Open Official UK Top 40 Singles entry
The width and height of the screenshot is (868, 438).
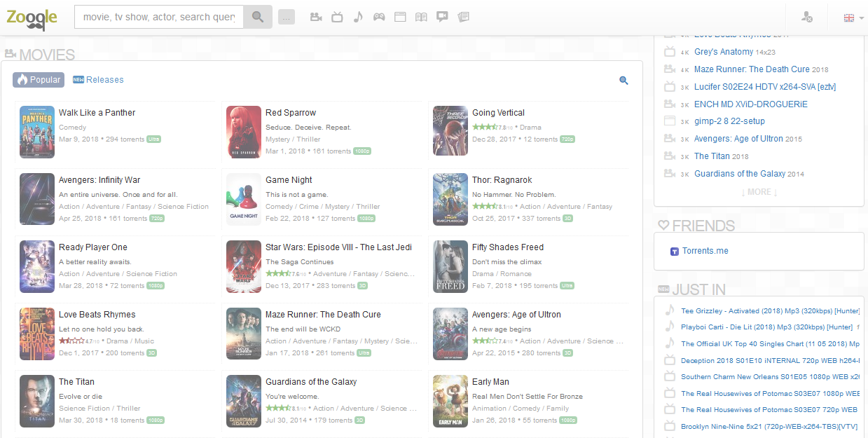coord(770,344)
